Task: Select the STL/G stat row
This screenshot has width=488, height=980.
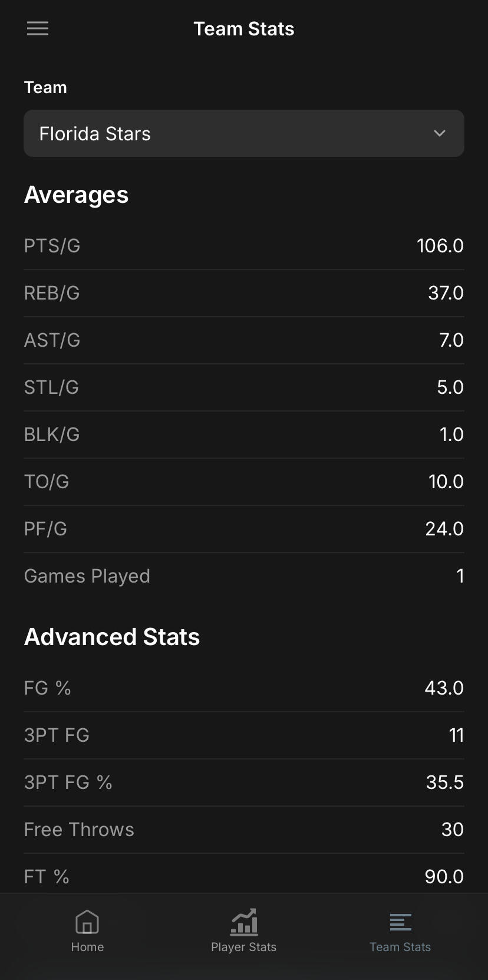Action: [243, 387]
